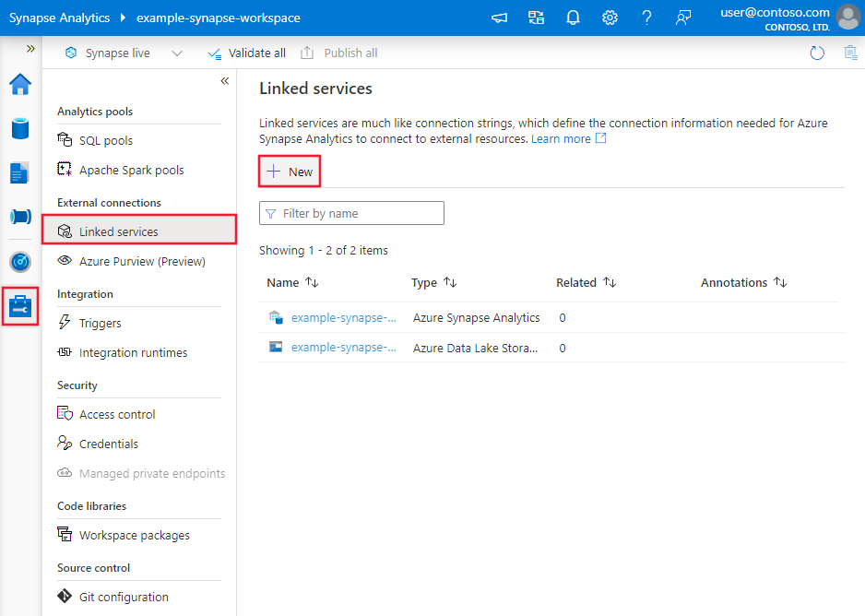
Task: Click the Validate all checkmark
Action: [x=216, y=53]
